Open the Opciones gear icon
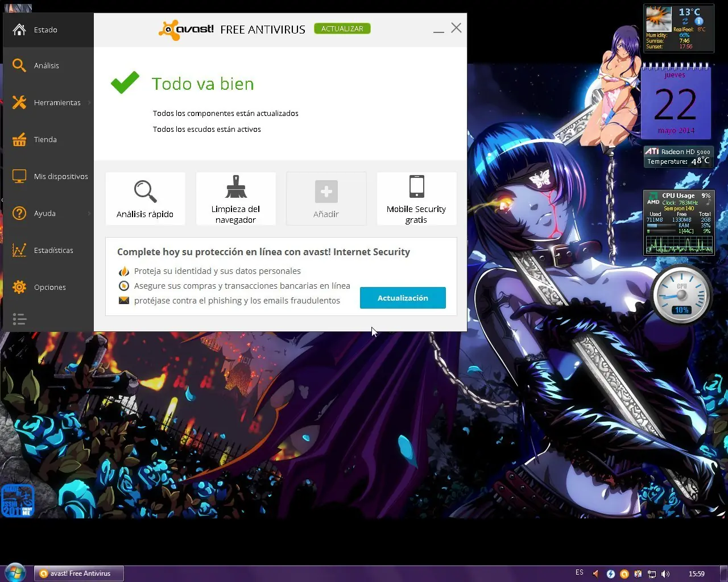 (19, 287)
